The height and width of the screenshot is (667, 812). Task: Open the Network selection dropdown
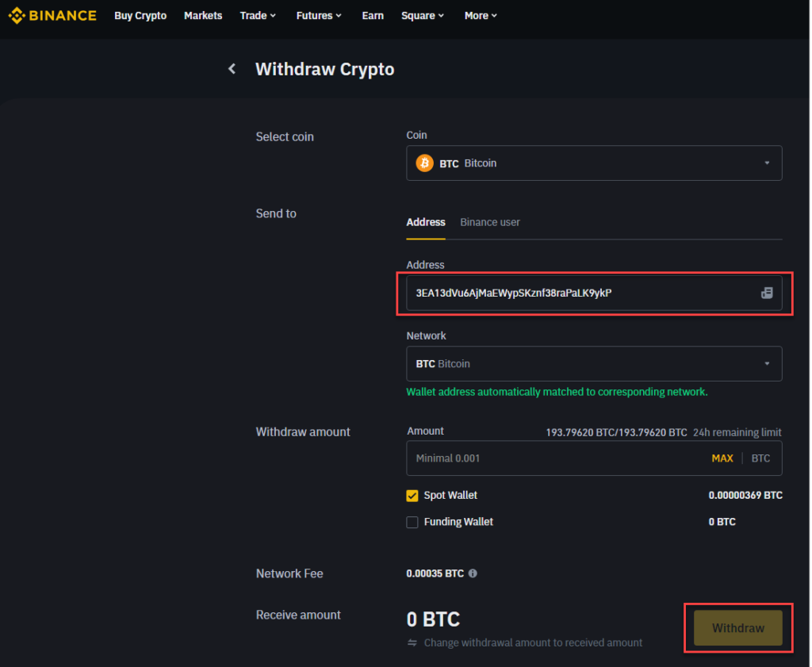[x=766, y=363]
